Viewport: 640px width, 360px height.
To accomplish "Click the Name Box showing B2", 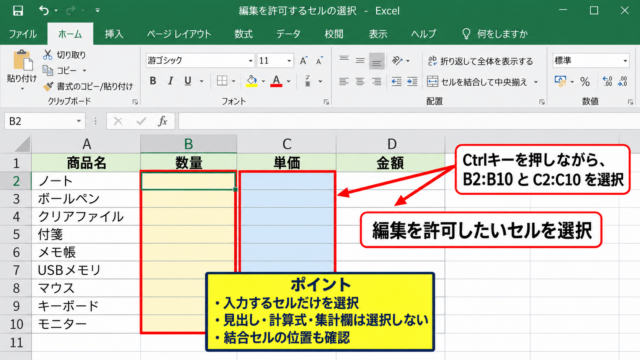I will tap(44, 121).
